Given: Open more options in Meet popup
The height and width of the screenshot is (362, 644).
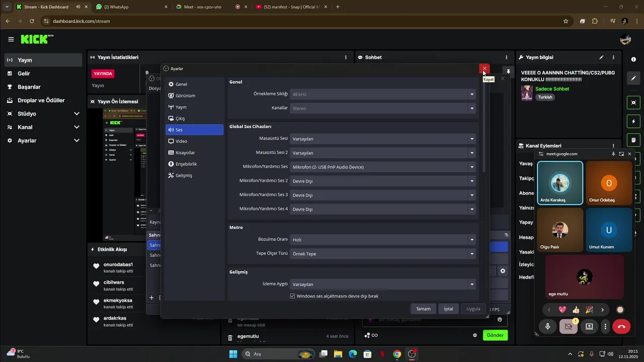Looking at the screenshot, I should point(605,326).
